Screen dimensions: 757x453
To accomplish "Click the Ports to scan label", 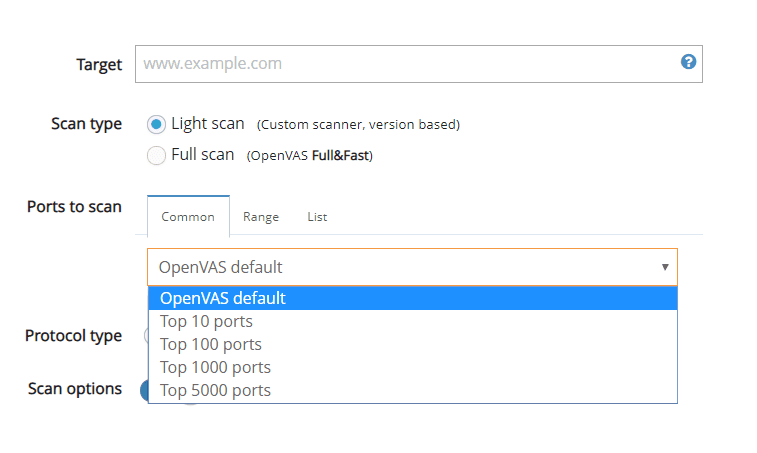I will (74, 207).
